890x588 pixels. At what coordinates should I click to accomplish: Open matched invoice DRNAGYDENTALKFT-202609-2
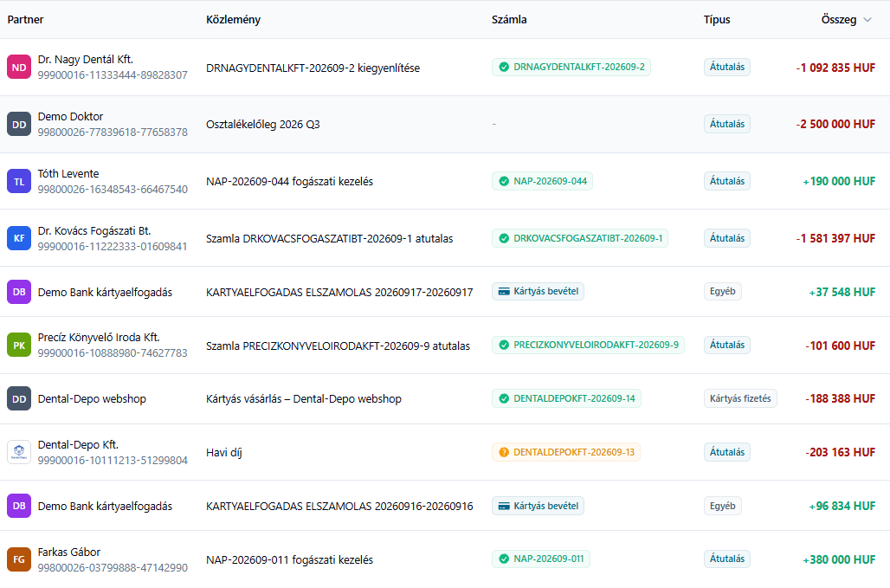(571, 67)
